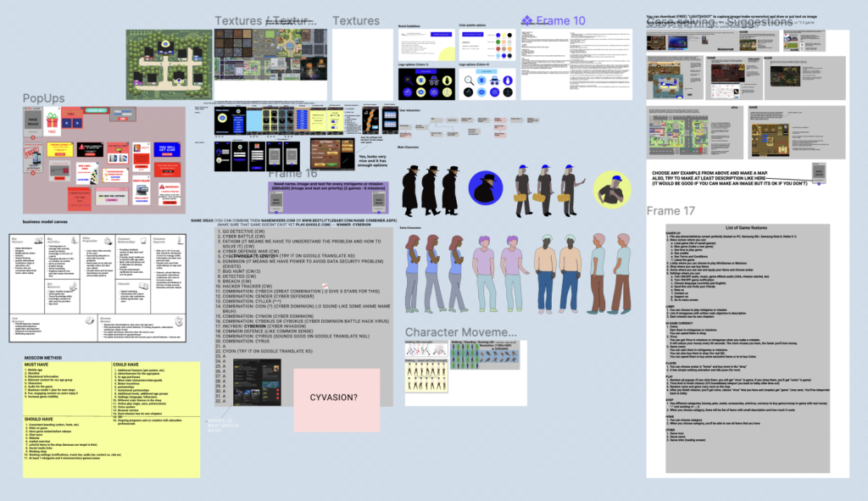Select the texture tileset image

270,55
